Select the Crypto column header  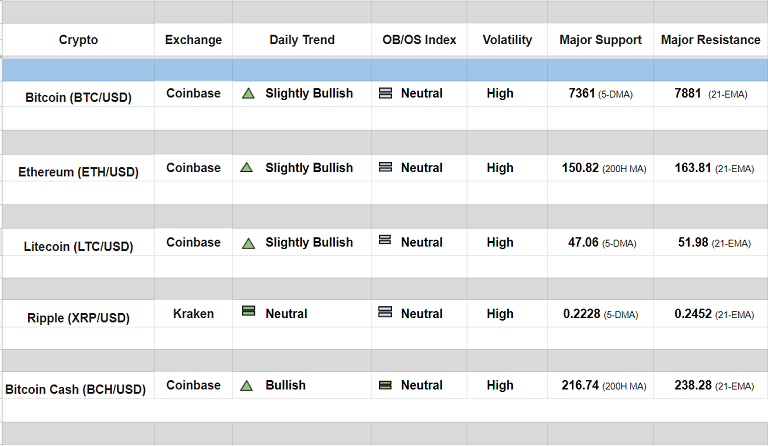[x=78, y=40]
